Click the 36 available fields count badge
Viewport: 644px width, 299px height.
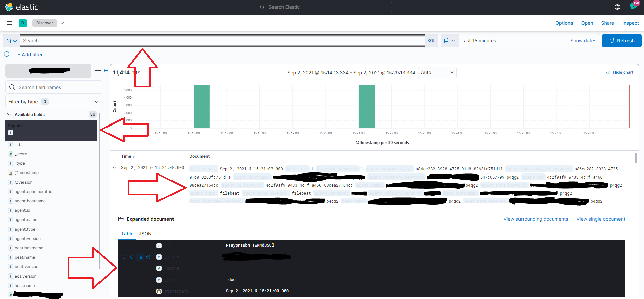tap(93, 114)
